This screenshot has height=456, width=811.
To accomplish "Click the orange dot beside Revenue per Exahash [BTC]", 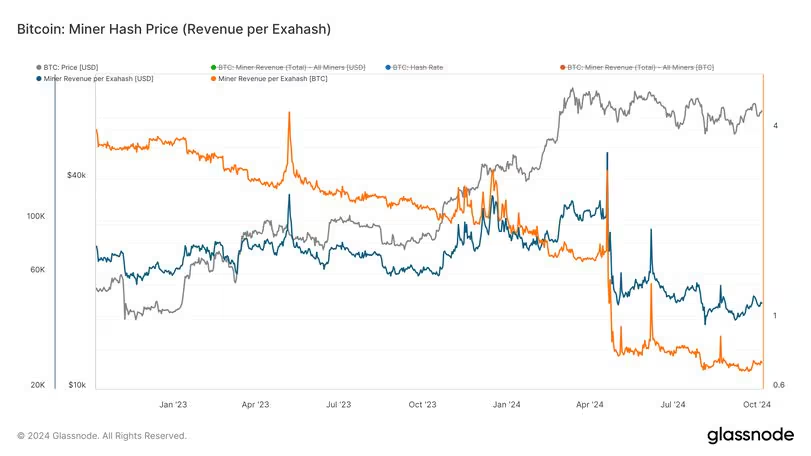I will pyautogui.click(x=214, y=79).
